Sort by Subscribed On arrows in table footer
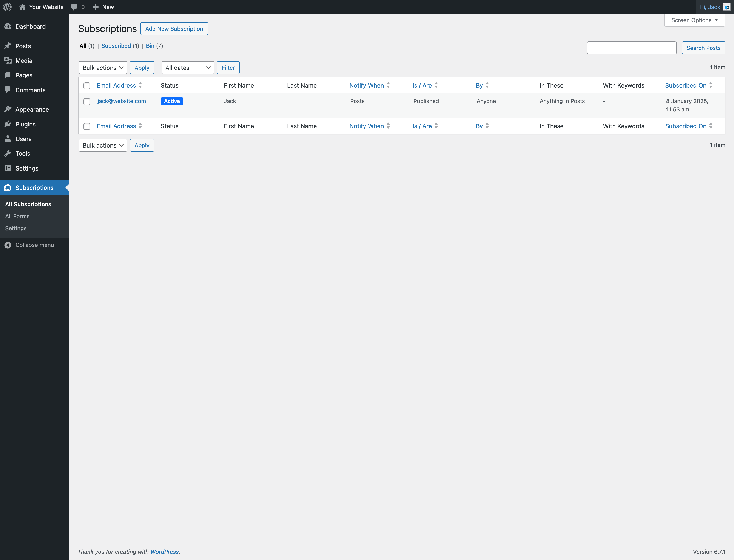The height and width of the screenshot is (560, 734). click(711, 126)
